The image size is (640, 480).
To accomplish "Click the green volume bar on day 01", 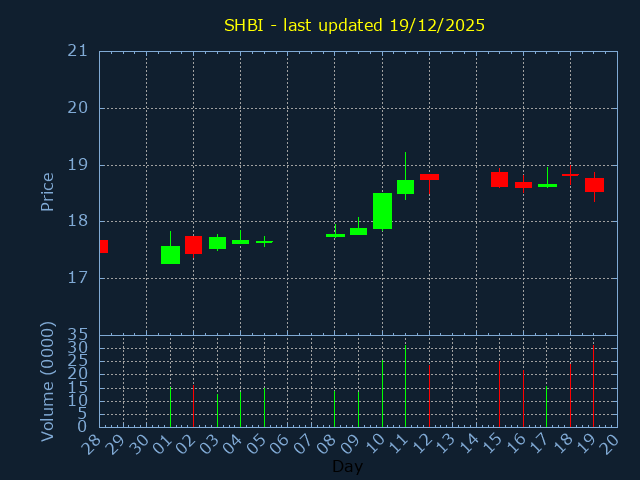I will pyautogui.click(x=170, y=407).
